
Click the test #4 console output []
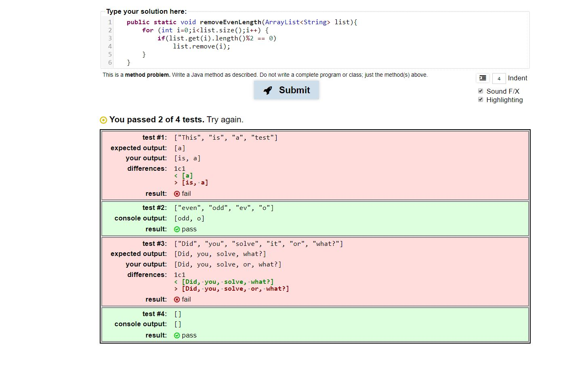click(x=178, y=324)
